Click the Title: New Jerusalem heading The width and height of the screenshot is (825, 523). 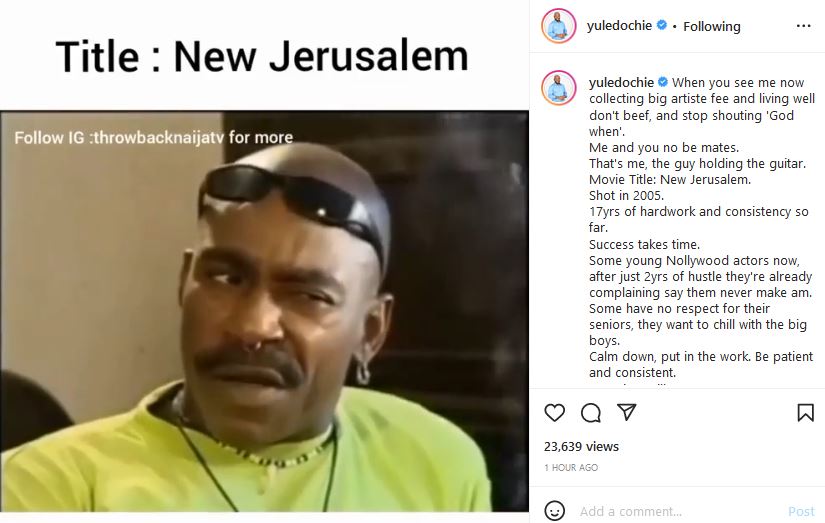(262, 56)
